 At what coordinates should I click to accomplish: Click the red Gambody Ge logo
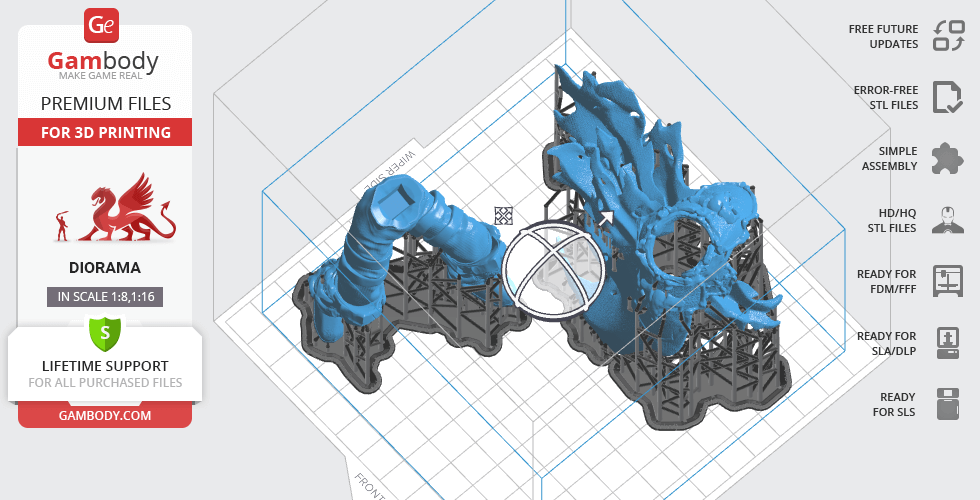point(103,25)
